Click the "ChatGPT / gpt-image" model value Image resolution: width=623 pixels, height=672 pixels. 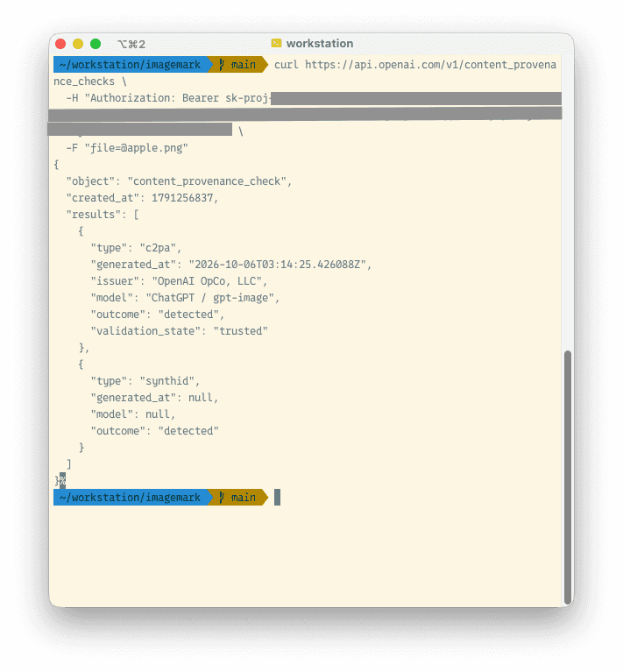(210, 298)
